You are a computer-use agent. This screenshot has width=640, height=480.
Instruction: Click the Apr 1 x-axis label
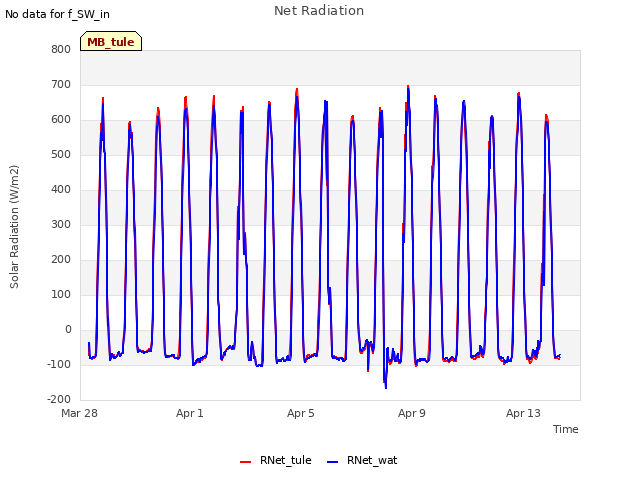tap(190, 413)
